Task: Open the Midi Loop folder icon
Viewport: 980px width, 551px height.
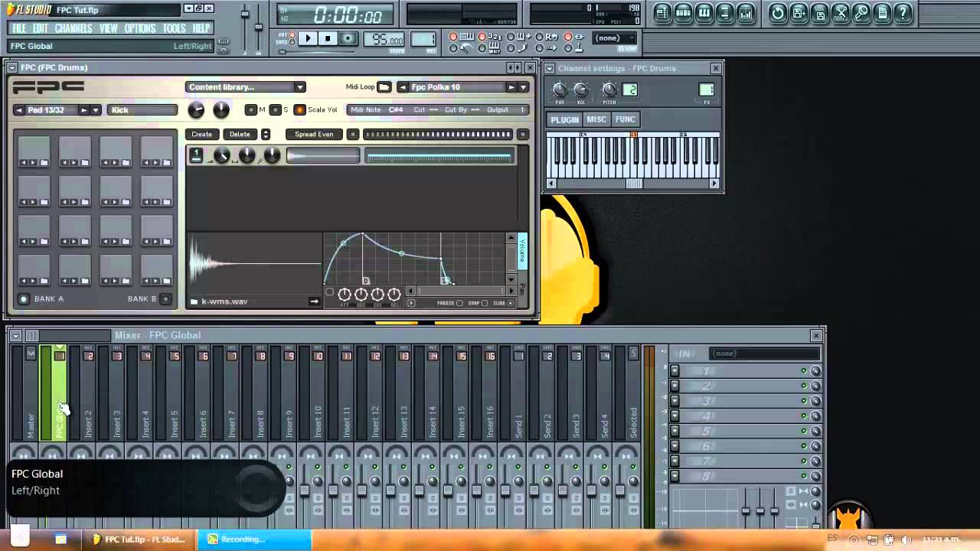Action: [384, 87]
